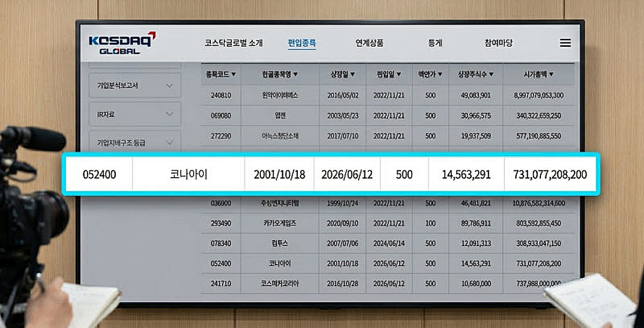Click stock code 272290

tap(221, 136)
